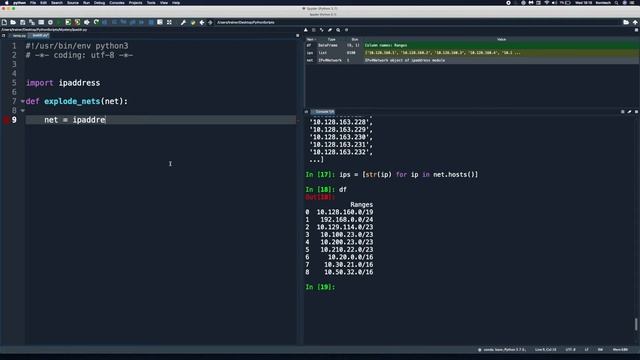This screenshot has width=640, height=360.
Task: Switch to temp.py editor tab
Action: click(x=19, y=36)
